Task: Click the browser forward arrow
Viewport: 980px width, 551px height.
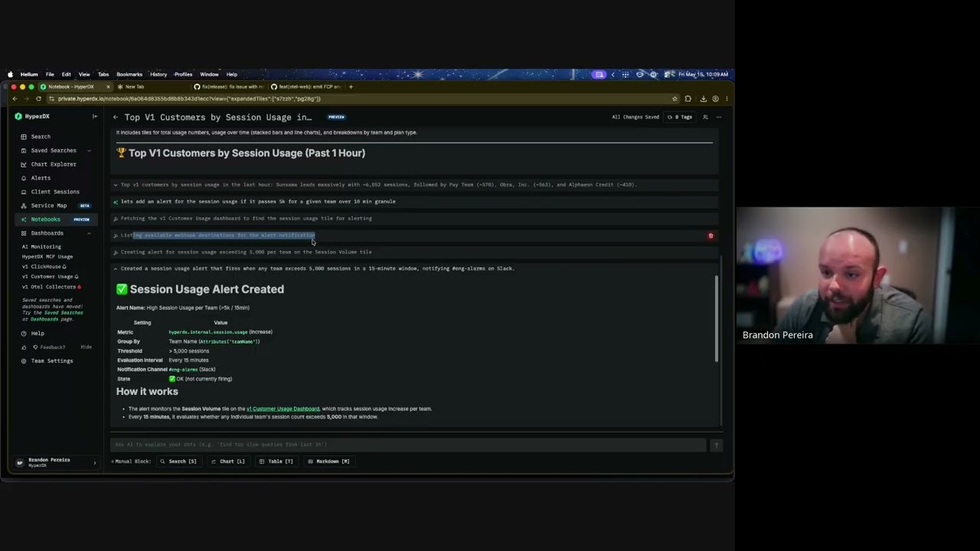Action: [27, 99]
